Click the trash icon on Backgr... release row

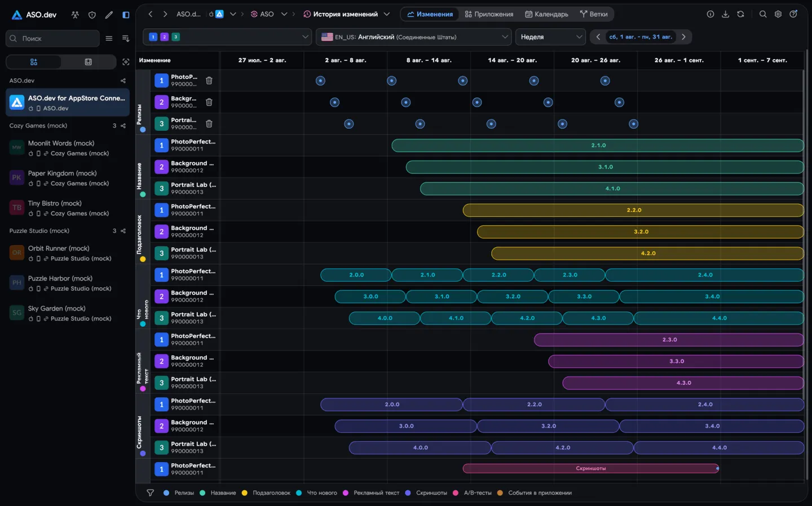pyautogui.click(x=209, y=102)
